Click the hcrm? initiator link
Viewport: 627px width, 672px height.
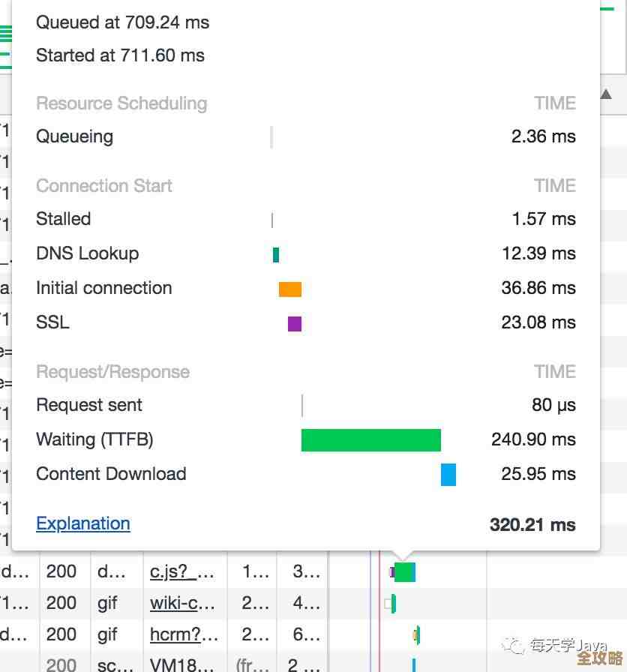(184, 634)
